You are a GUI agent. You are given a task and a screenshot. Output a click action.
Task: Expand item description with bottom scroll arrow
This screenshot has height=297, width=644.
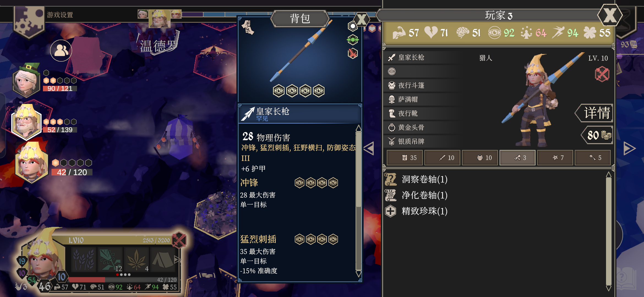[358, 273]
